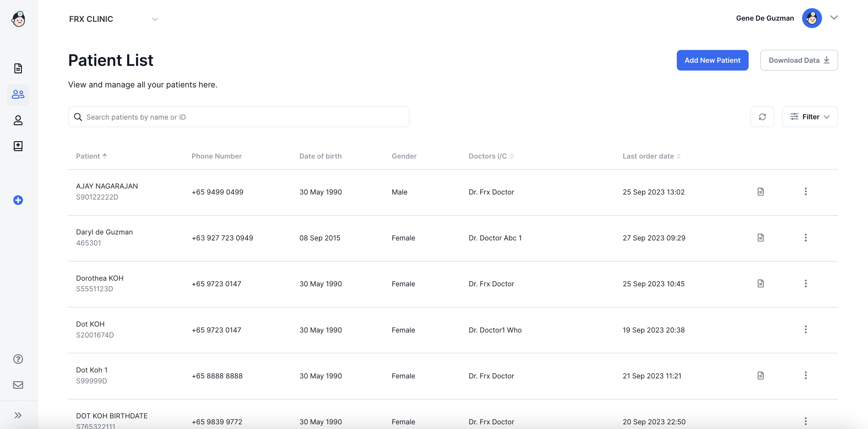Open the single user profile sidebar icon

(18, 120)
